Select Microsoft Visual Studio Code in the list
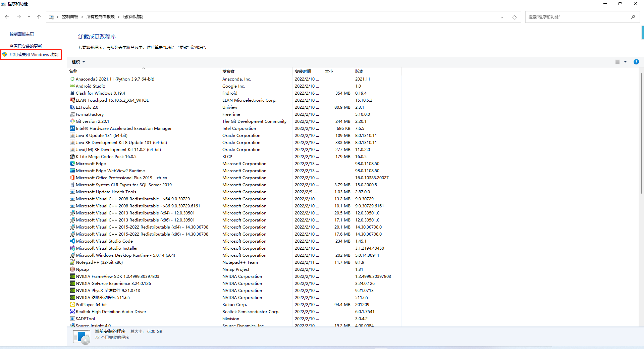Screen dimensions: 644x349 pyautogui.click(x=104, y=241)
